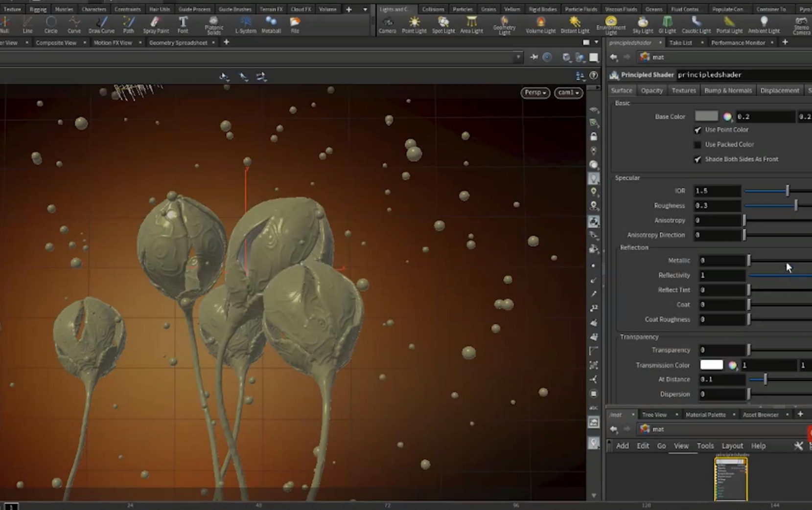Open the Layout menu in network editor

[732, 446]
